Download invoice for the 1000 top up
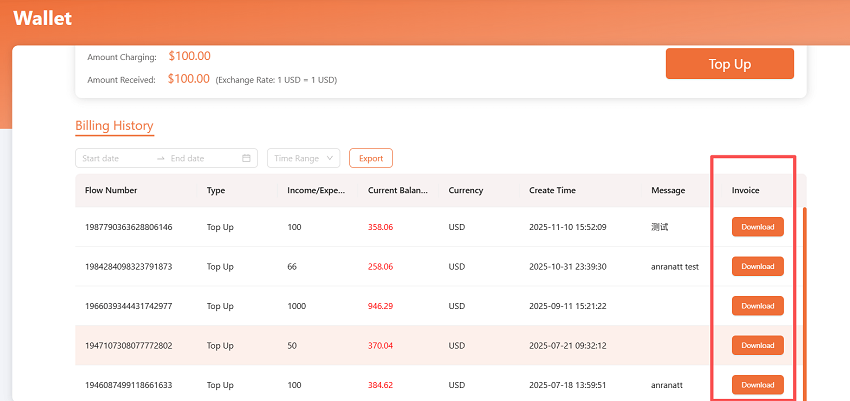The height and width of the screenshot is (401, 850). pos(757,306)
